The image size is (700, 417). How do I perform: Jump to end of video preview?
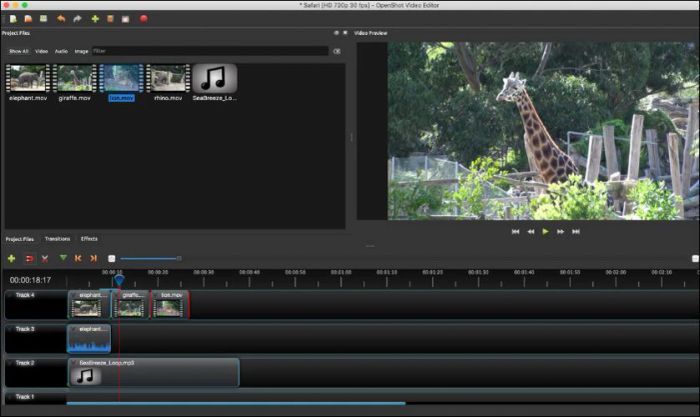[x=576, y=232]
